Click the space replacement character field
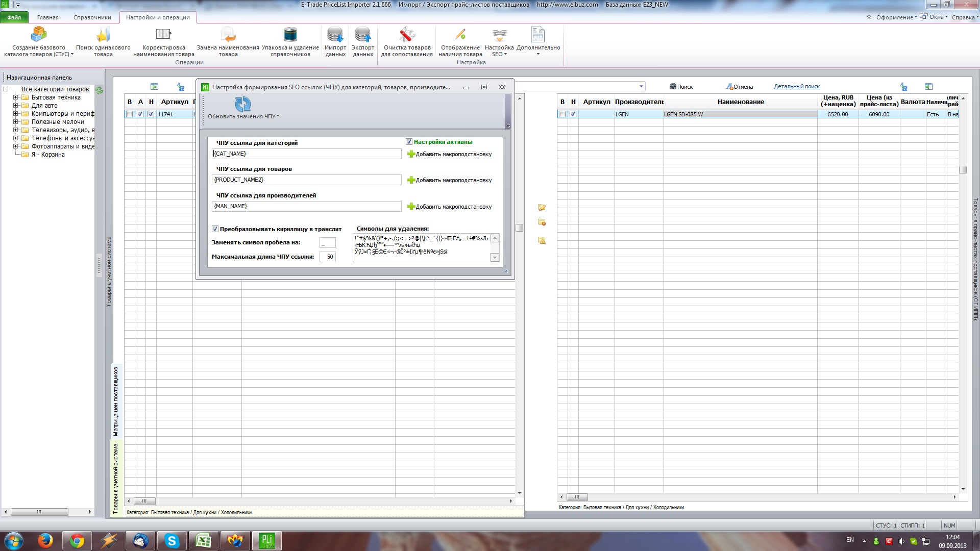 tap(328, 243)
